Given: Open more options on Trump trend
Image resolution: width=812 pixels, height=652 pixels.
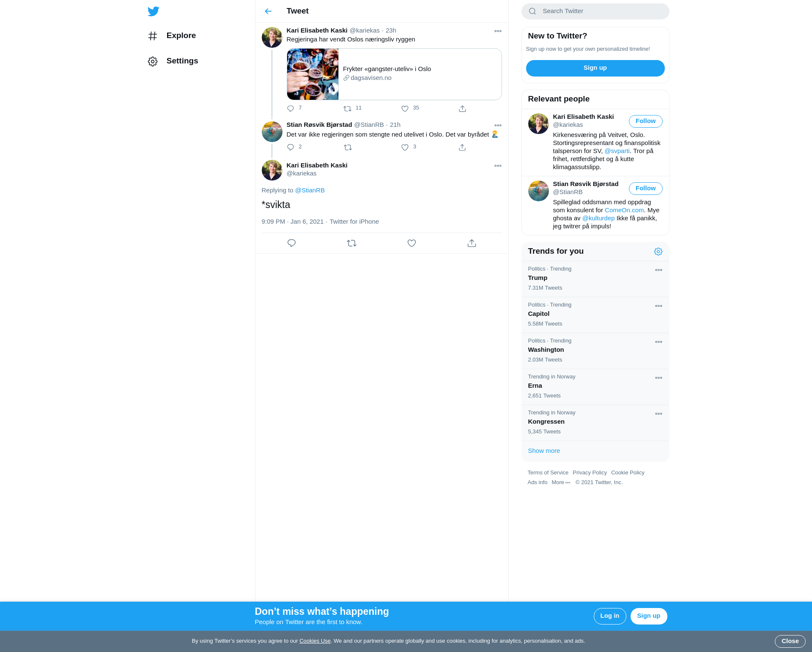Looking at the screenshot, I should (x=658, y=270).
